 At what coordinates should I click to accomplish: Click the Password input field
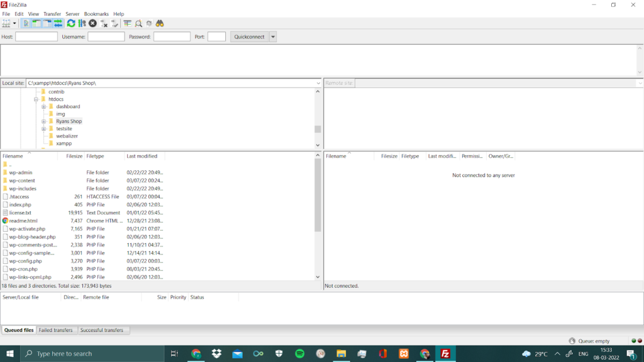(172, 36)
